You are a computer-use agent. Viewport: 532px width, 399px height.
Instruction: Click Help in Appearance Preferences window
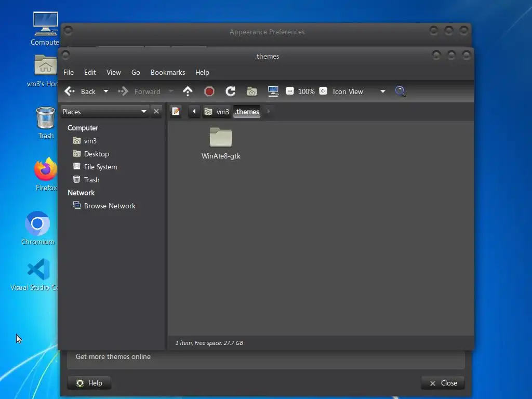click(89, 383)
